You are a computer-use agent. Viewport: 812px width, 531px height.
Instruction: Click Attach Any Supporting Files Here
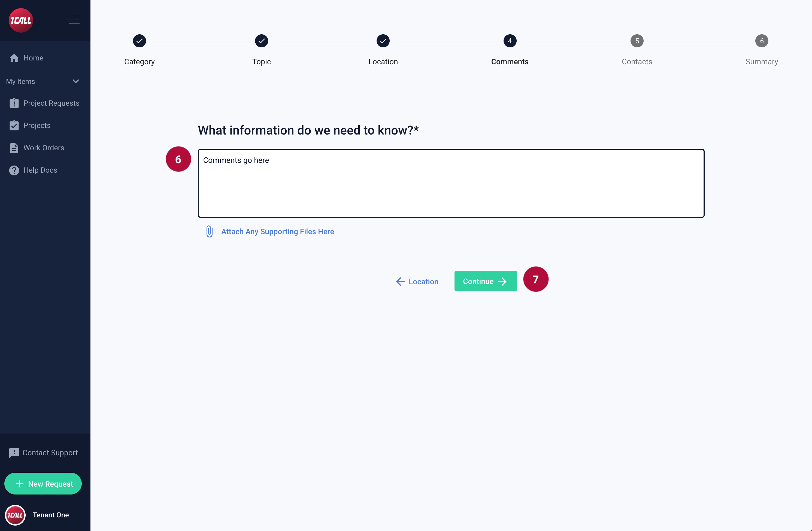tap(277, 231)
